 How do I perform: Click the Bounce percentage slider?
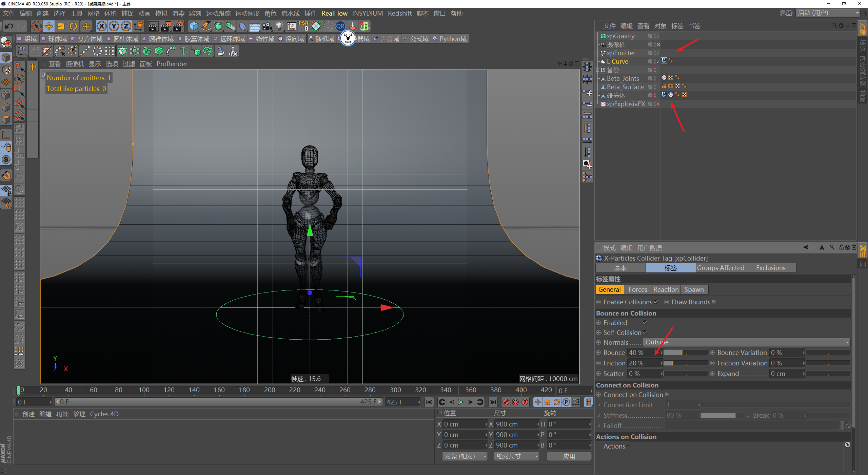685,353
